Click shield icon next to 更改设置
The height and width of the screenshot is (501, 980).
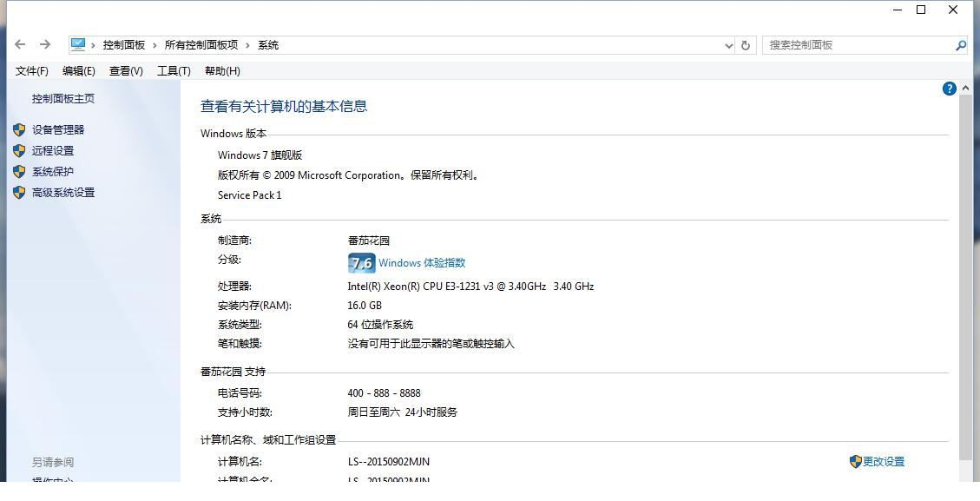click(856, 462)
